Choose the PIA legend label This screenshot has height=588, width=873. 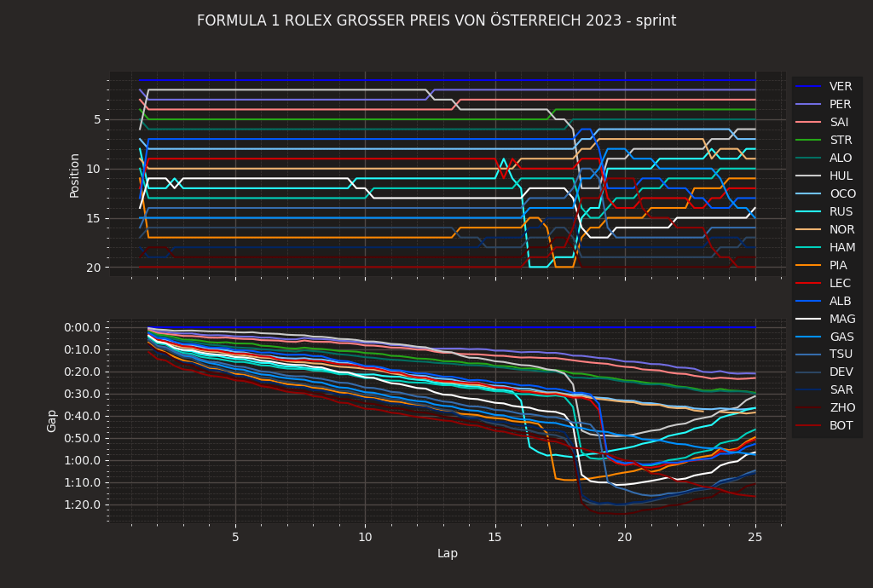pos(838,265)
